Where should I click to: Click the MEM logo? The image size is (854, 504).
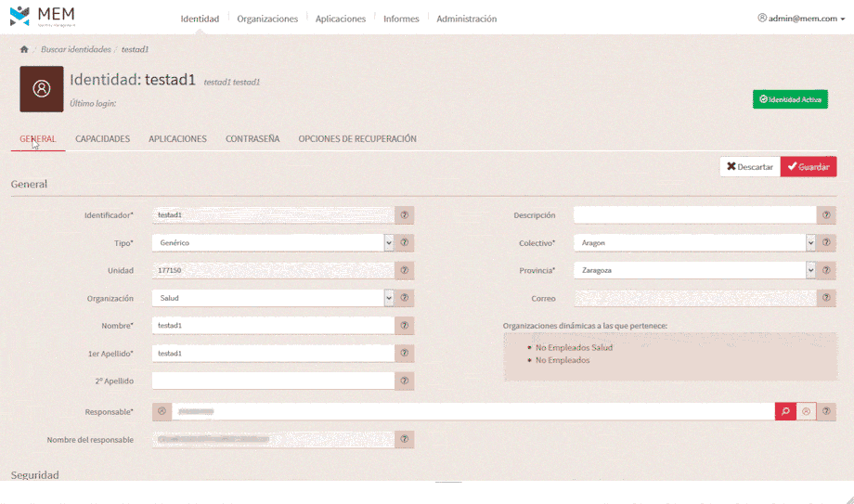(43, 17)
